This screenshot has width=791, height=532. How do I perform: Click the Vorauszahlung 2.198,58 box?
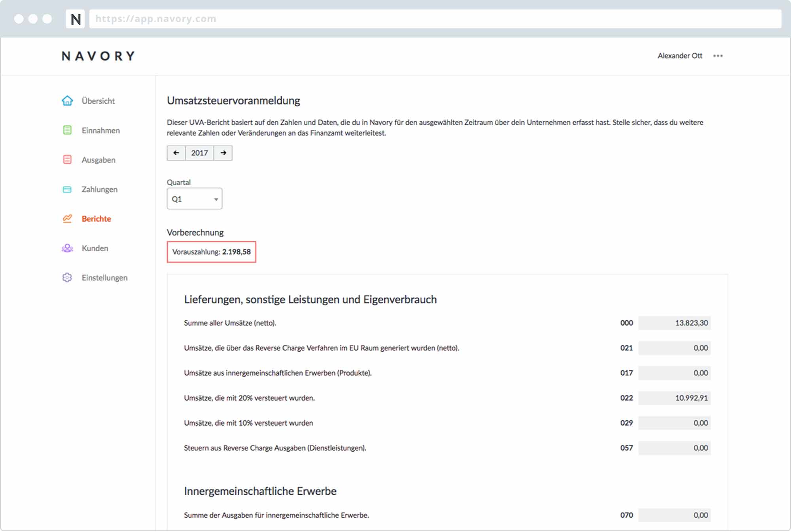[x=212, y=252]
